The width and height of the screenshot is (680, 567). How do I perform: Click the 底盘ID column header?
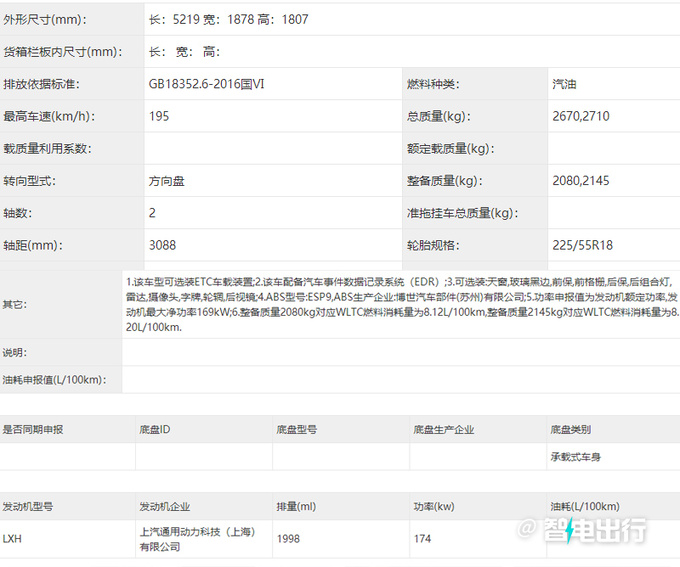tap(155, 430)
